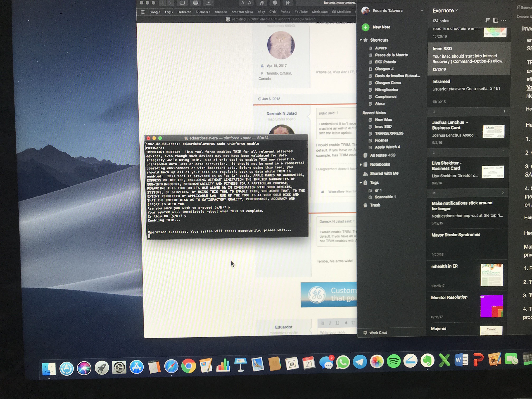The width and height of the screenshot is (532, 399).
Task: Click New Note button label
Action: pos(381,27)
